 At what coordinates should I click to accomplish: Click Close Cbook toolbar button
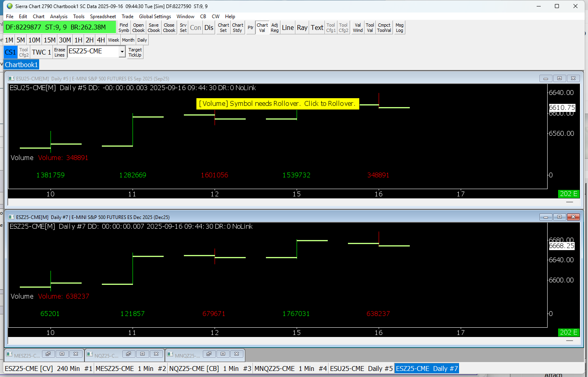coord(169,27)
